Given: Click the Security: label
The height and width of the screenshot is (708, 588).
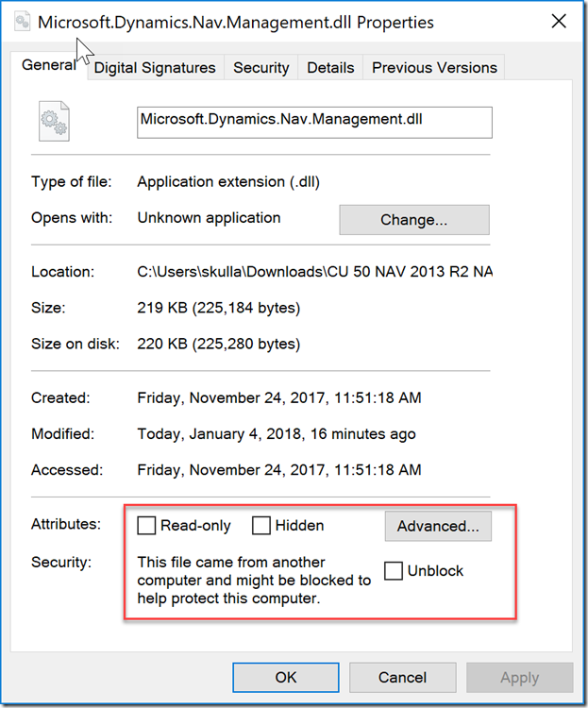Looking at the screenshot, I should (x=61, y=563).
